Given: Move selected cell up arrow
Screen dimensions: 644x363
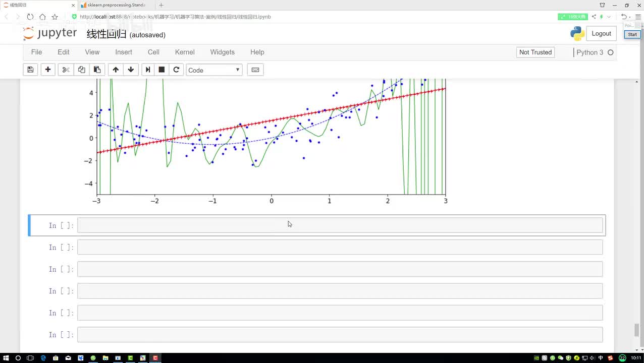Looking at the screenshot, I should [116, 70].
